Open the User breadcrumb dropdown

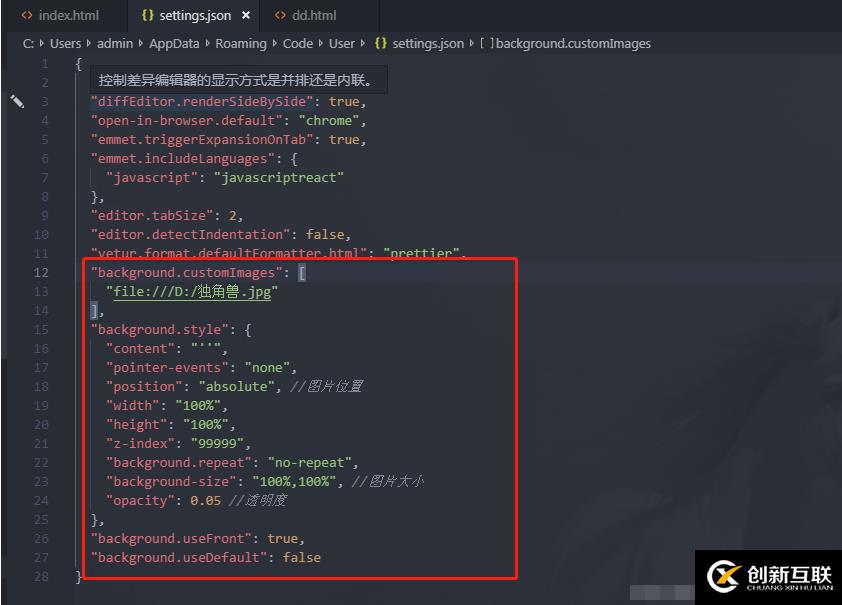coord(342,43)
